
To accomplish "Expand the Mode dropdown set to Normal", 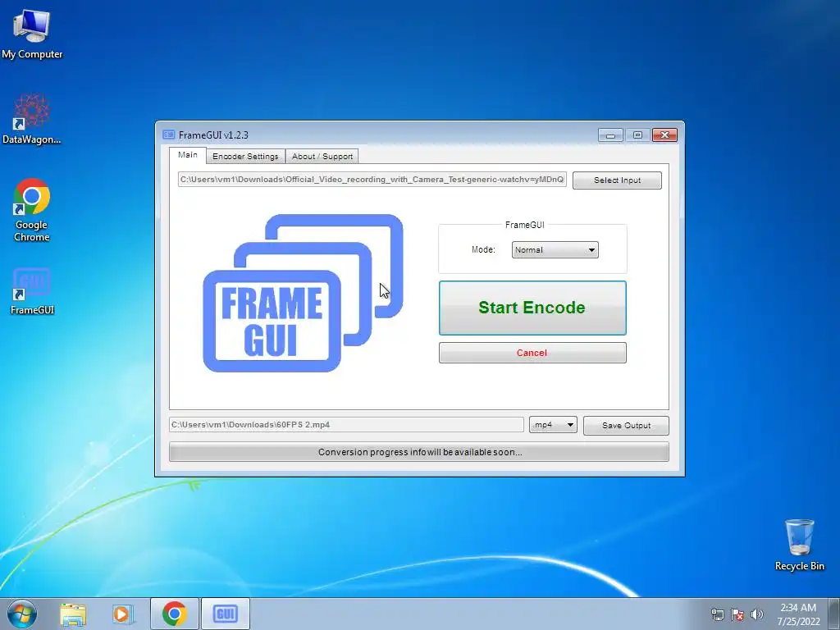I will [555, 249].
